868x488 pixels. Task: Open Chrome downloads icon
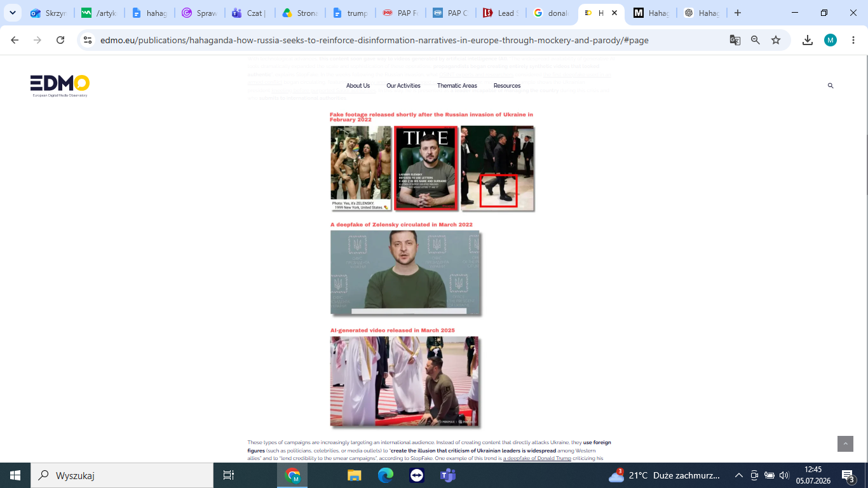(x=808, y=40)
